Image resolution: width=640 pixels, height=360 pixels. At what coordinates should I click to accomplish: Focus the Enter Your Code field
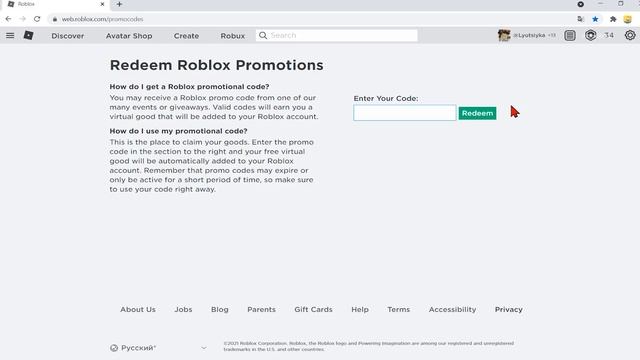(404, 113)
